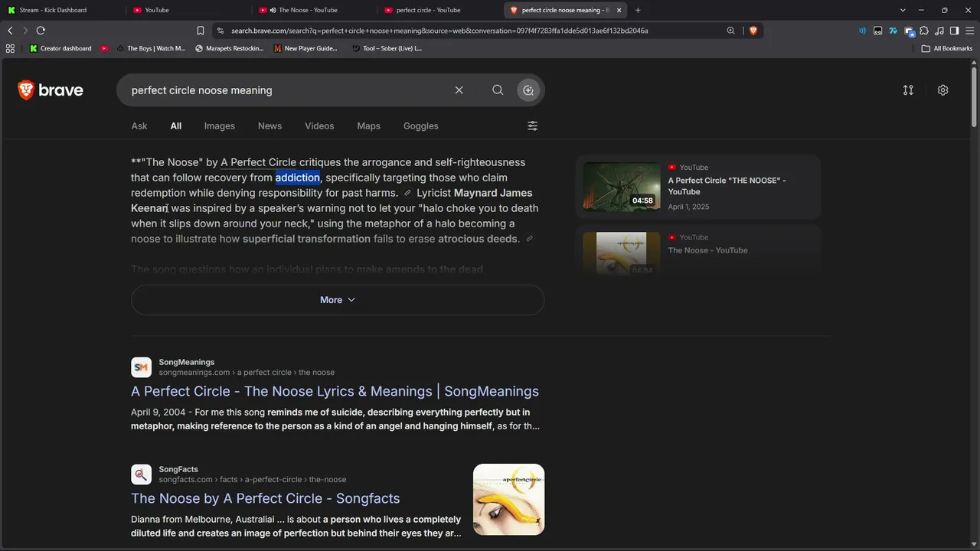980x551 pixels.
Task: Open the 7TV extension icon
Action: (x=893, y=31)
